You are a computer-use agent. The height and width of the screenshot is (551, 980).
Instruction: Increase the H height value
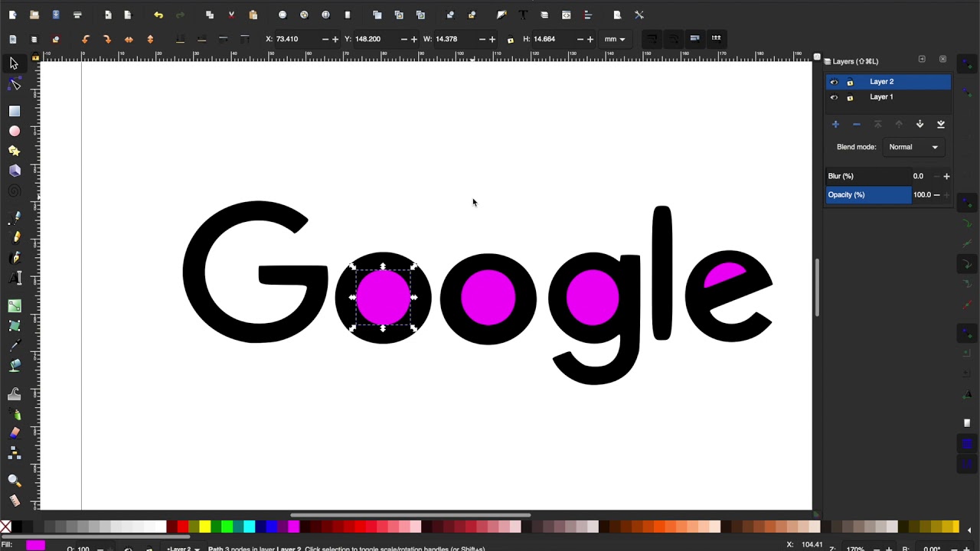click(590, 39)
